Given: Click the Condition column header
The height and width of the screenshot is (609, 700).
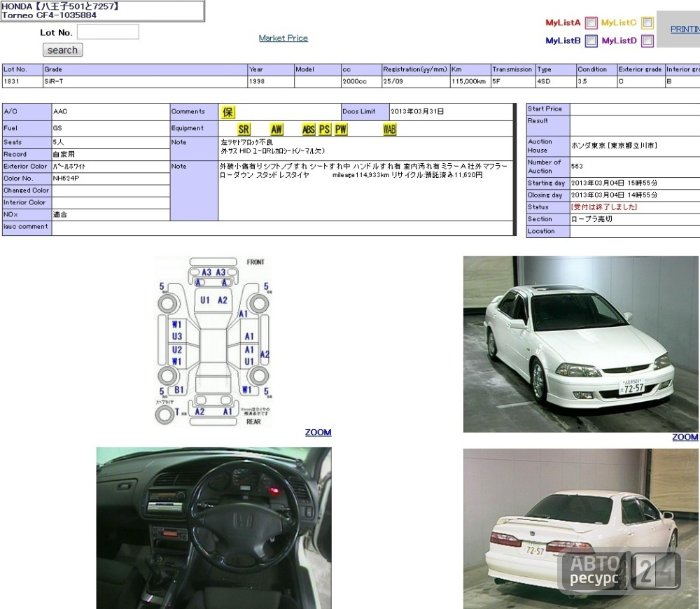Looking at the screenshot, I should click(596, 70).
